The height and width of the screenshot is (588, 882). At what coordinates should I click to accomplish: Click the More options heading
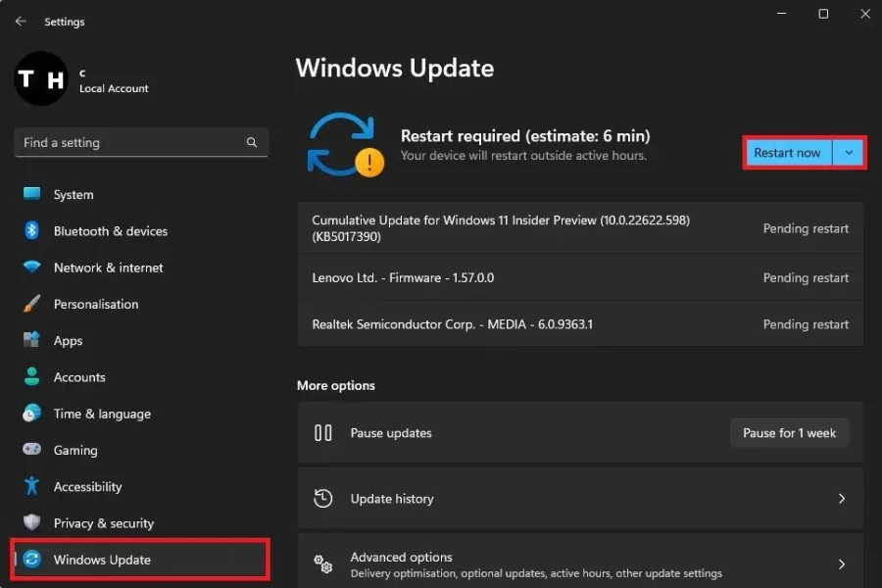[x=336, y=385]
